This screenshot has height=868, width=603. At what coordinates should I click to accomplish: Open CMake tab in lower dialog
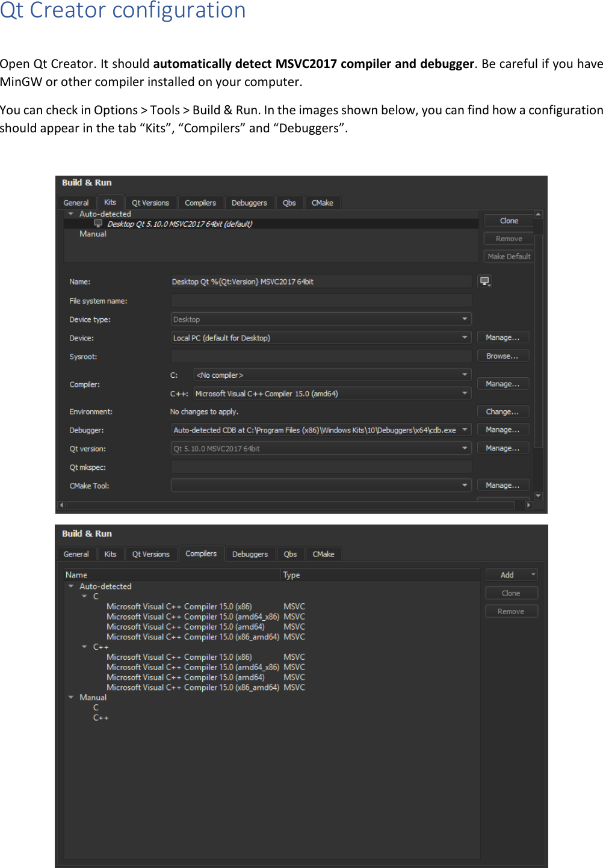tap(324, 554)
